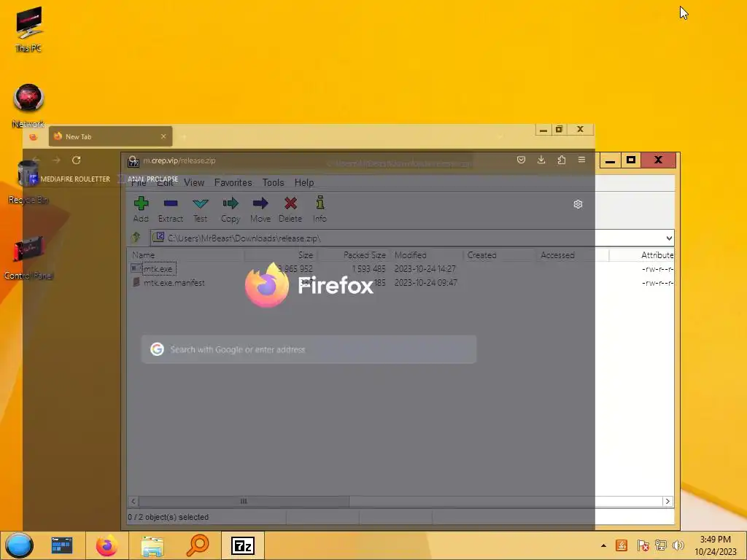Expand the 7-Zip address path dropdown

[669, 238]
